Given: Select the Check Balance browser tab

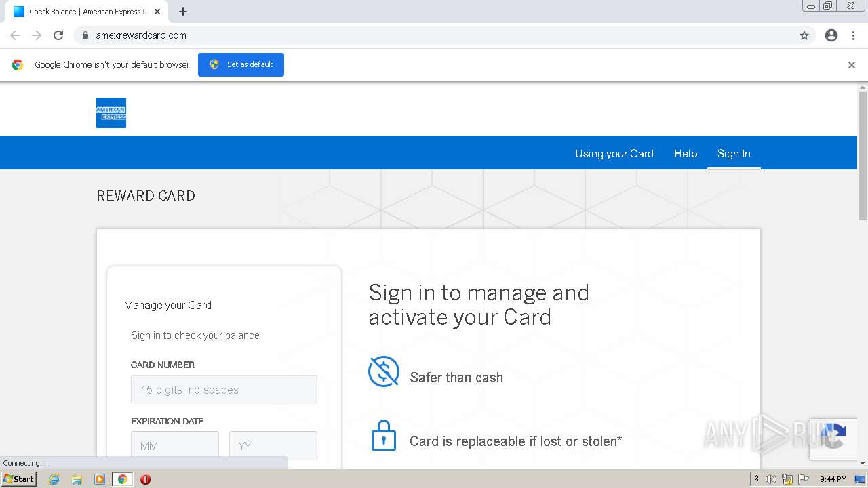Looking at the screenshot, I should [86, 12].
